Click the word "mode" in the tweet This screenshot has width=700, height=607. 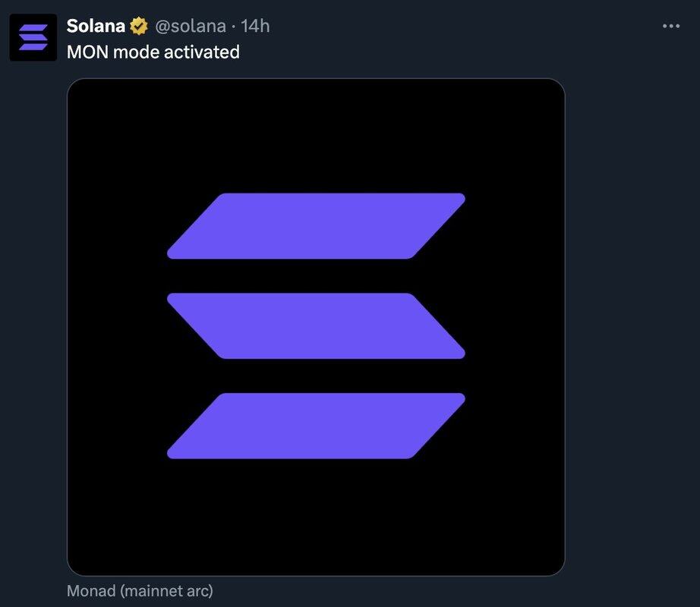(137, 52)
